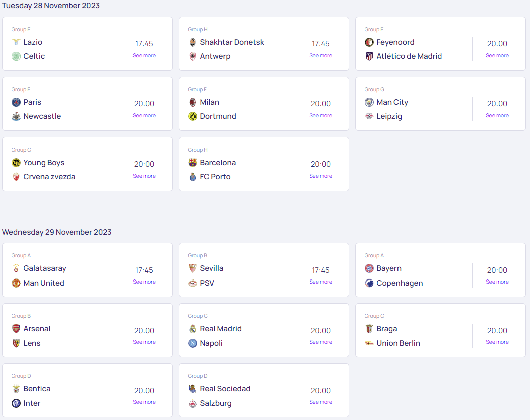Click the Lazio club crest icon

click(x=16, y=42)
